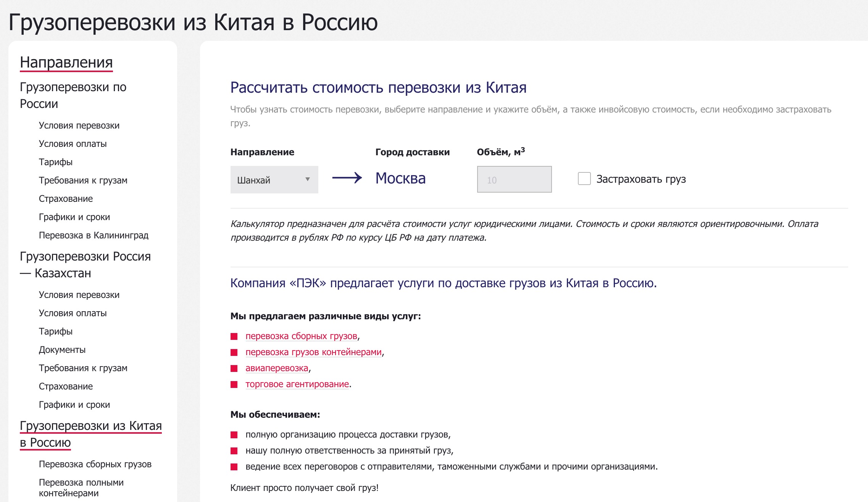Click the Рассчитать стоимость перевозки из Китая heading
The width and height of the screenshot is (868, 502).
coord(378,88)
